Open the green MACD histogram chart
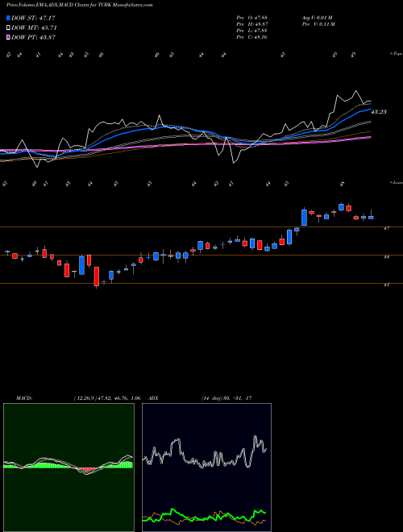 69,468
